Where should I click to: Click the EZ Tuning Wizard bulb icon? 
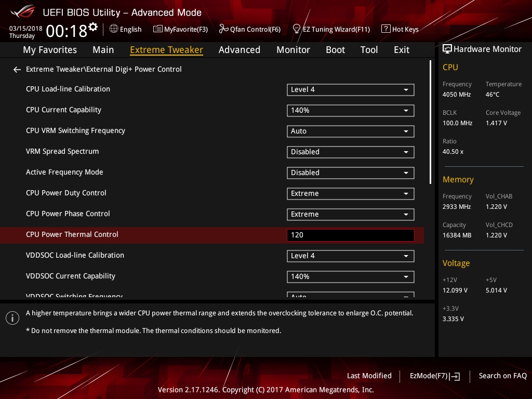tap(297, 29)
